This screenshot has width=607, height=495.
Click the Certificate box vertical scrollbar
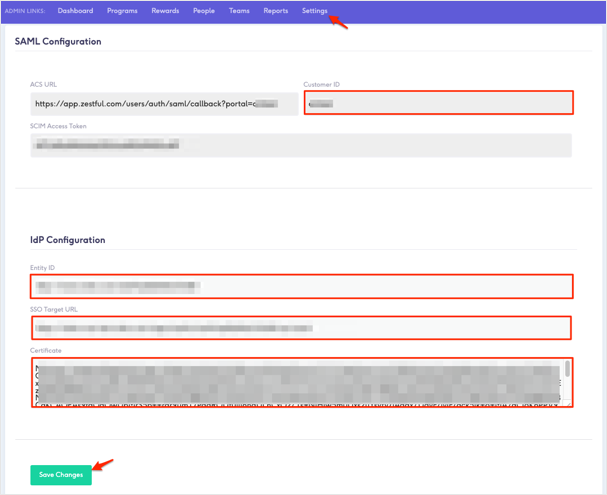click(568, 382)
